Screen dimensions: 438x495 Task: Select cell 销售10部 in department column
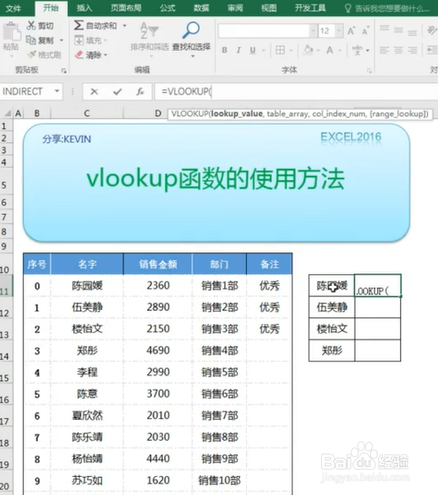(219, 480)
